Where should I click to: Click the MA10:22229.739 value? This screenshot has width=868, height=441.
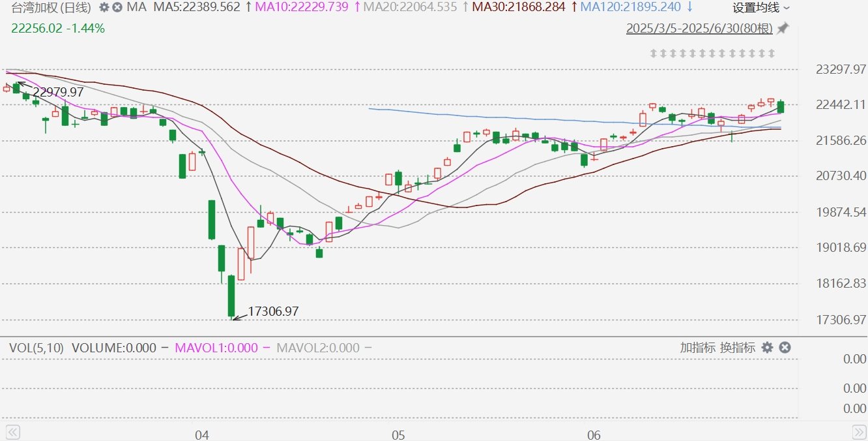(300, 8)
